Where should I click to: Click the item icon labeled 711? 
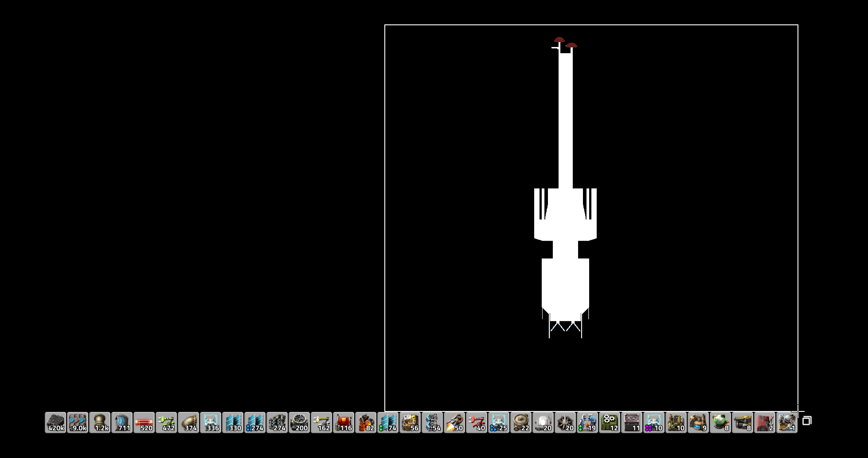pos(122,423)
